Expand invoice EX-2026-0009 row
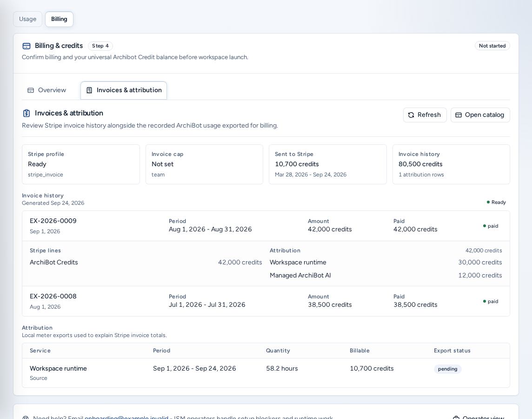 pos(266,226)
